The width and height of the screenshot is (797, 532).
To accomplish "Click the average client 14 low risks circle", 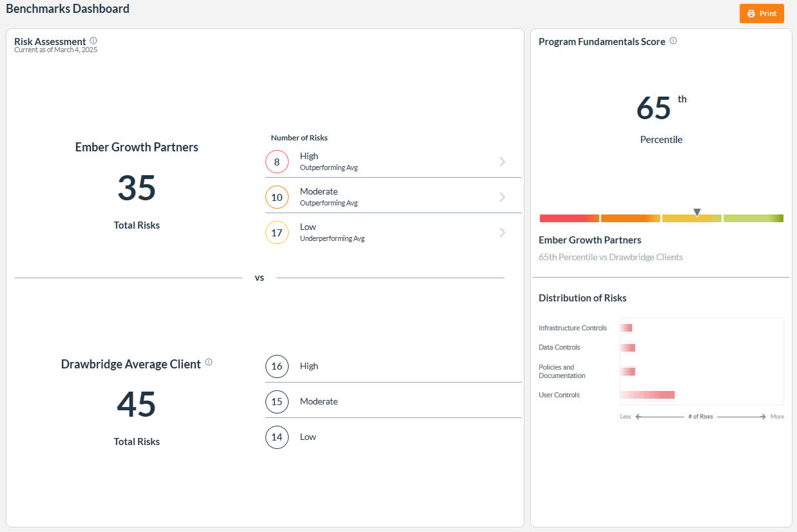I will 277,437.
